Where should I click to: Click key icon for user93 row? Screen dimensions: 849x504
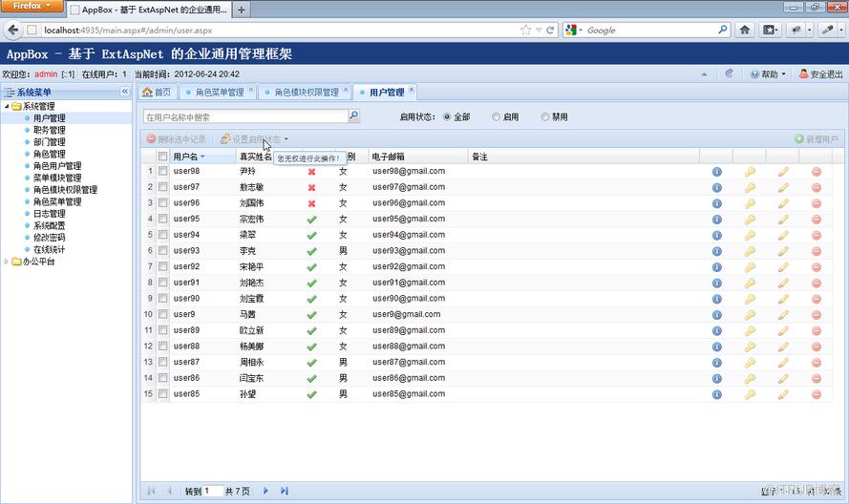[x=750, y=251]
